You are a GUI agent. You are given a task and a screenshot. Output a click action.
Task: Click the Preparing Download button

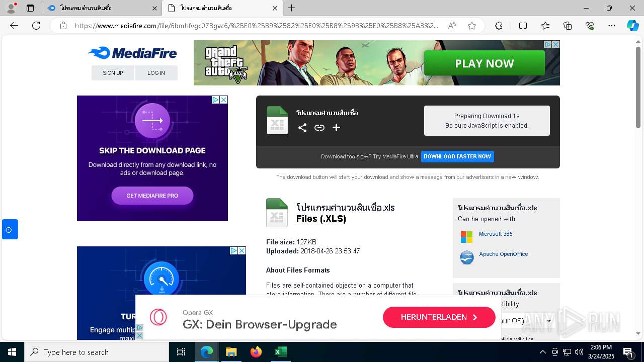click(487, 121)
